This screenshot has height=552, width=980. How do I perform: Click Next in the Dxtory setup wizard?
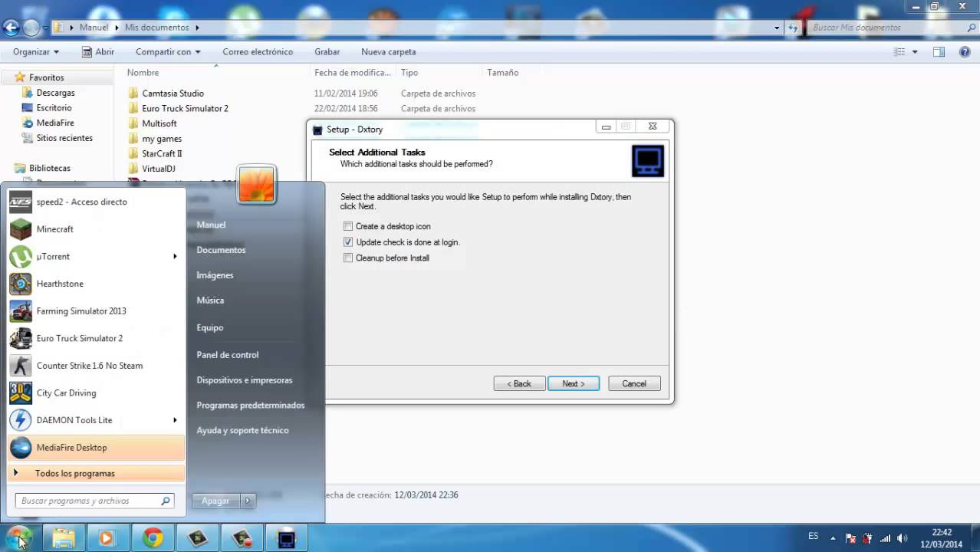(574, 383)
